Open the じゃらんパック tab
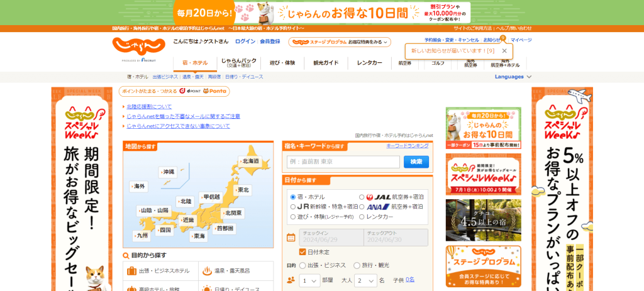Viewport: 644px width, 291px height. click(x=238, y=63)
